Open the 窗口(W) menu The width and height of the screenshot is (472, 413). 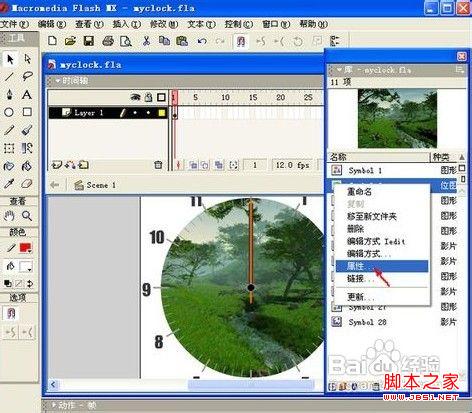tap(276, 24)
